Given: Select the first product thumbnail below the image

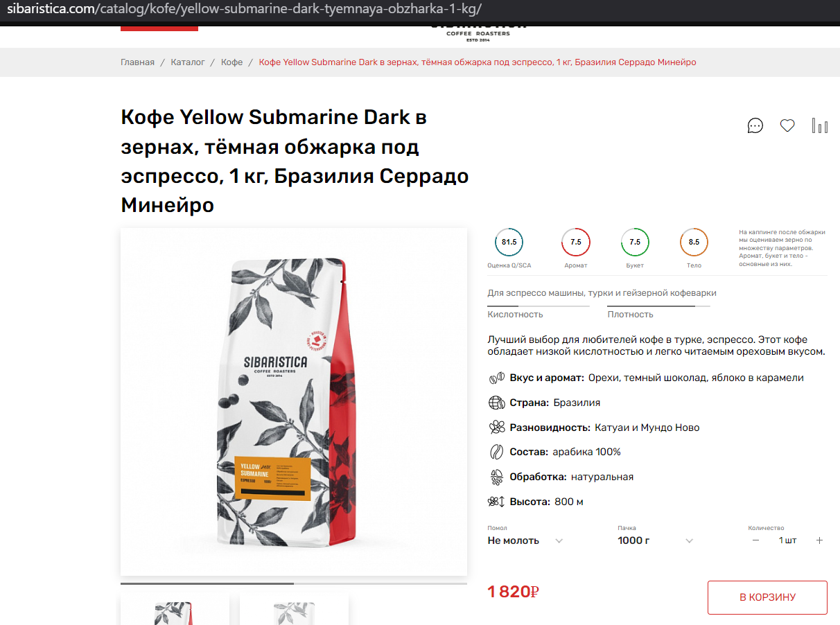Looking at the screenshot, I should coord(175,610).
